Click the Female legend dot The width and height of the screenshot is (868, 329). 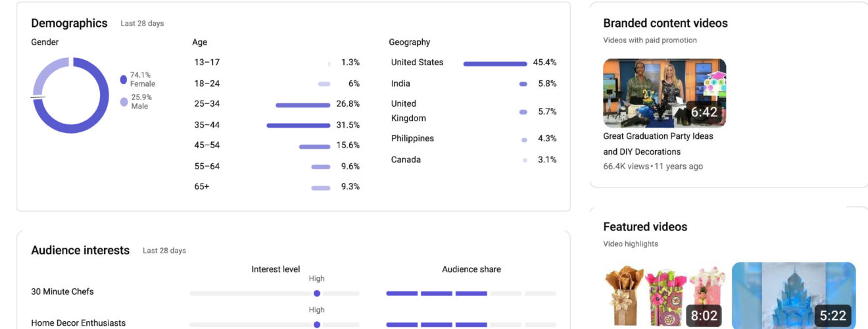[x=124, y=80]
